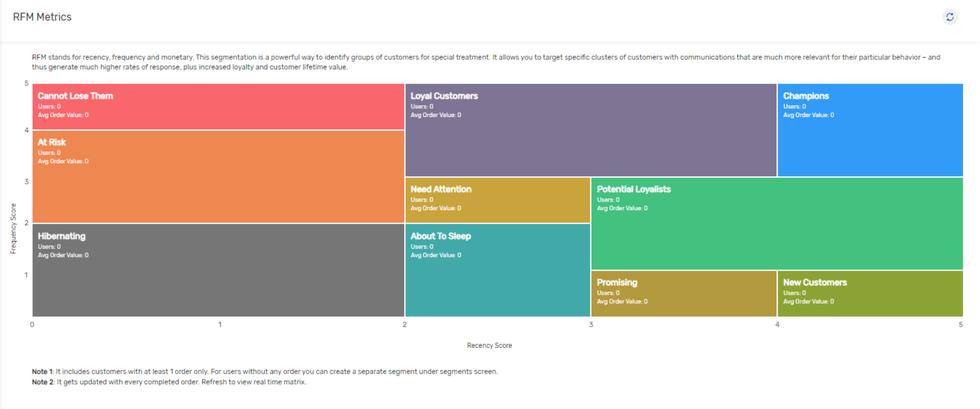Viewport: 980px width, 409px height.
Task: Click 'Avg Order Value: 0' under Loyal Customers
Action: [x=436, y=115]
